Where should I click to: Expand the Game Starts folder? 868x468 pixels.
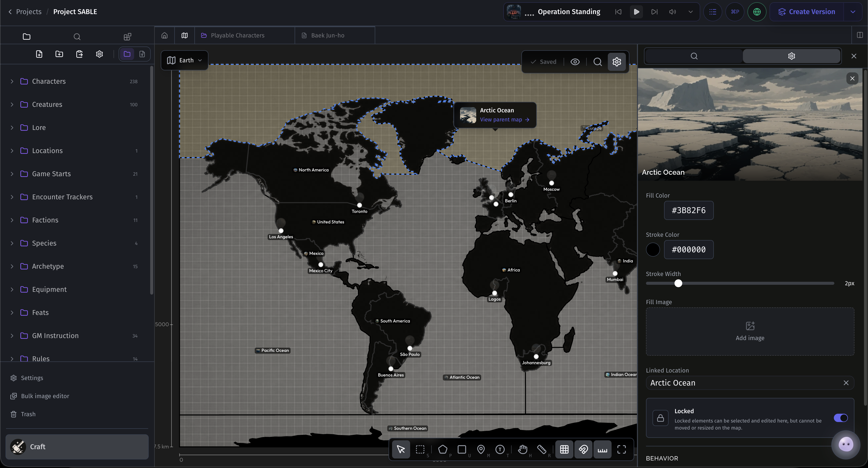click(x=12, y=174)
